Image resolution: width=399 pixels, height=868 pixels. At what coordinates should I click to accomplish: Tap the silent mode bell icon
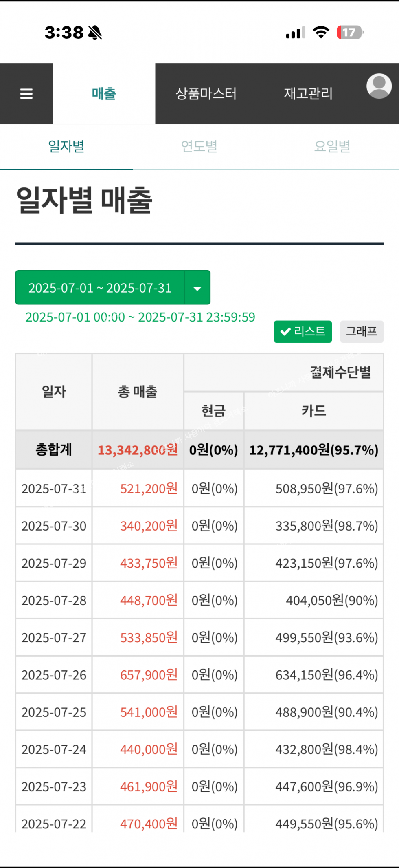(x=95, y=33)
